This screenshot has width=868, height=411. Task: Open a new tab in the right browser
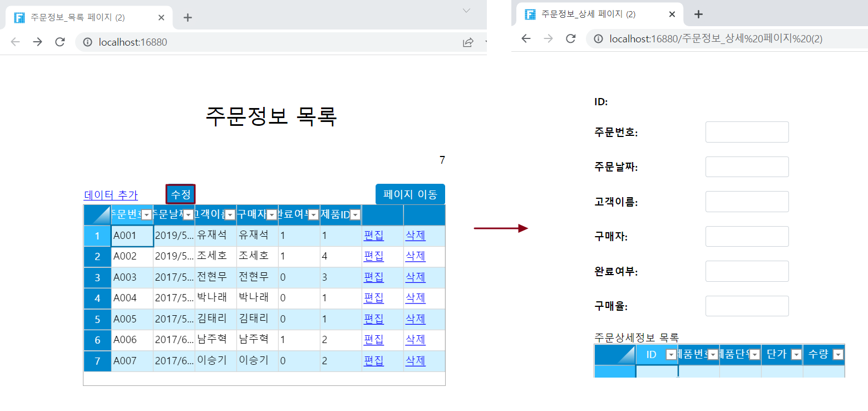coord(699,14)
